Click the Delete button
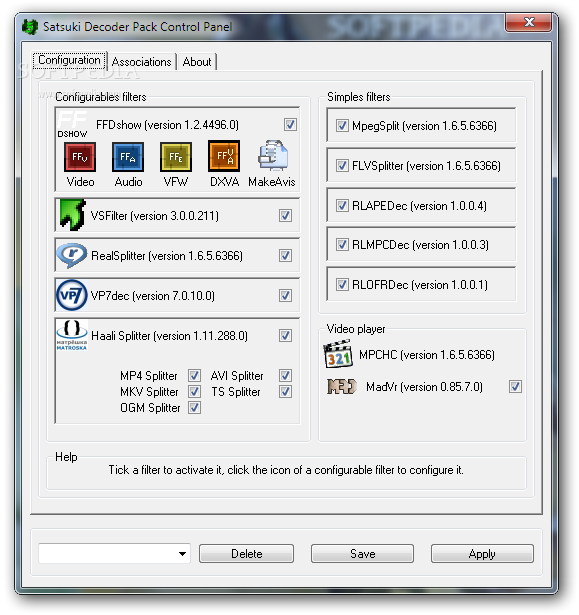The image size is (579, 615). 246,553
